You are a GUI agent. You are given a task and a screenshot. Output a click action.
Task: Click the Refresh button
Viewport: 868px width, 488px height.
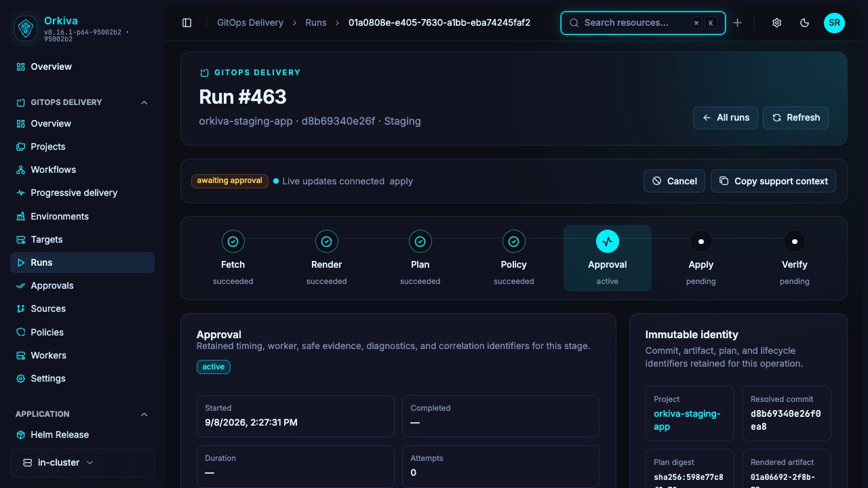tap(795, 117)
